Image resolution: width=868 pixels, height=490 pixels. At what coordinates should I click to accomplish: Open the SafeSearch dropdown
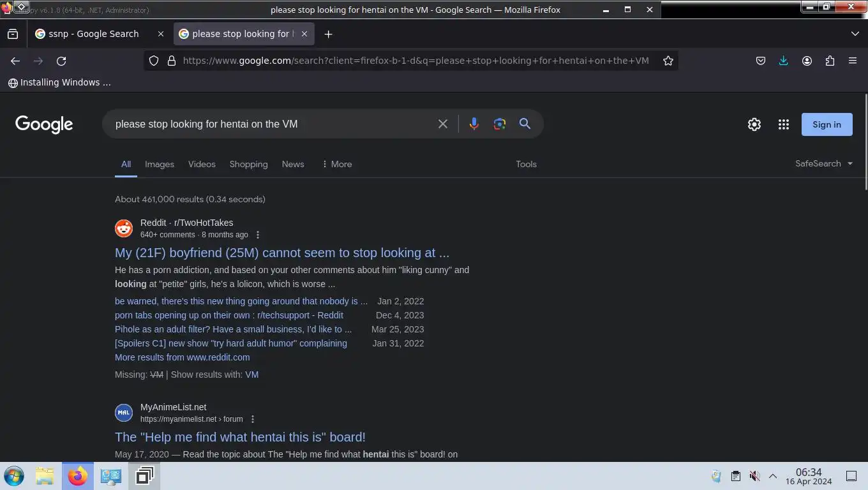pyautogui.click(x=824, y=163)
